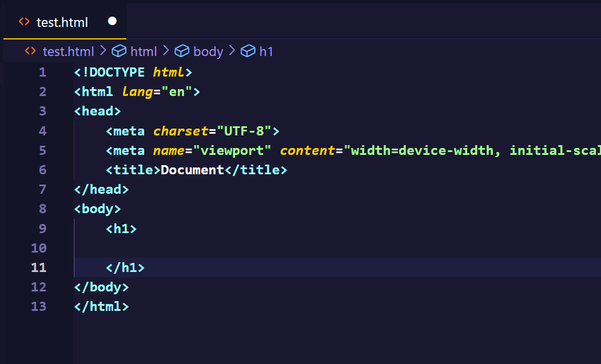Click the word Document inside the title tag
This screenshot has height=364, width=601.
point(193,170)
